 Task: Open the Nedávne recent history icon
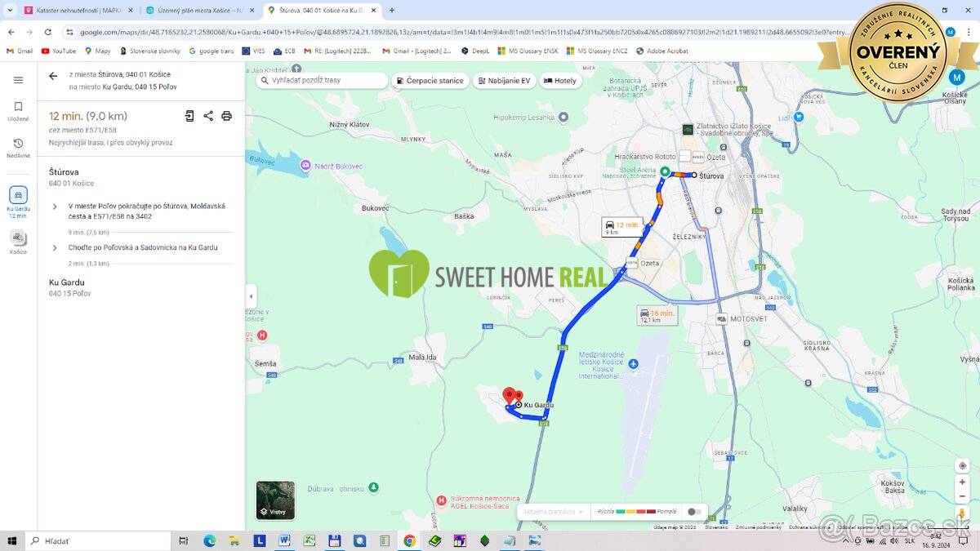point(18,144)
